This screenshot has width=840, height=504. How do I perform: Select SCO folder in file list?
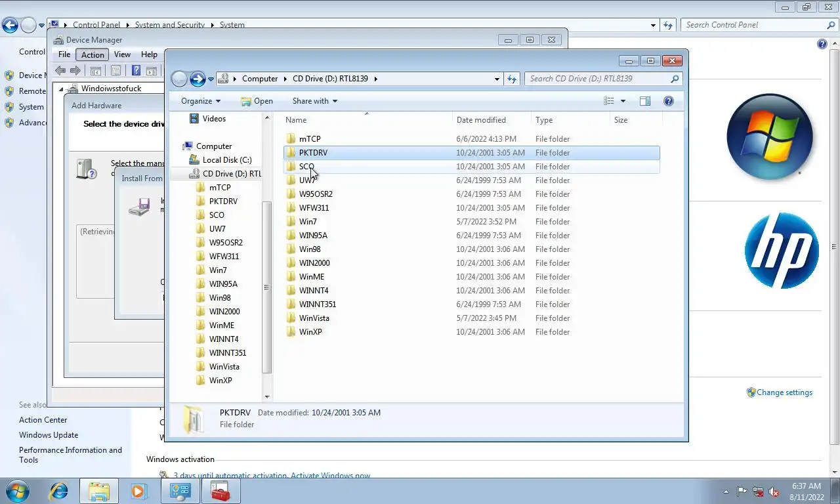tap(471, 167)
